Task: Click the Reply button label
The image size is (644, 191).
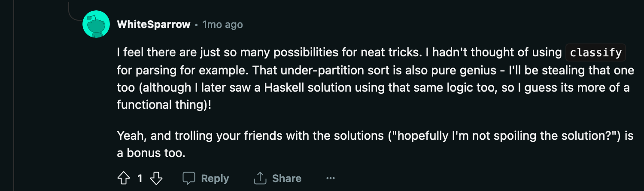Action: tap(215, 178)
